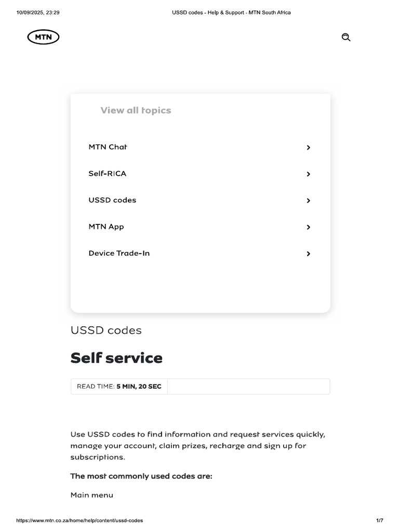Open the search magnifier icon

coord(346,37)
